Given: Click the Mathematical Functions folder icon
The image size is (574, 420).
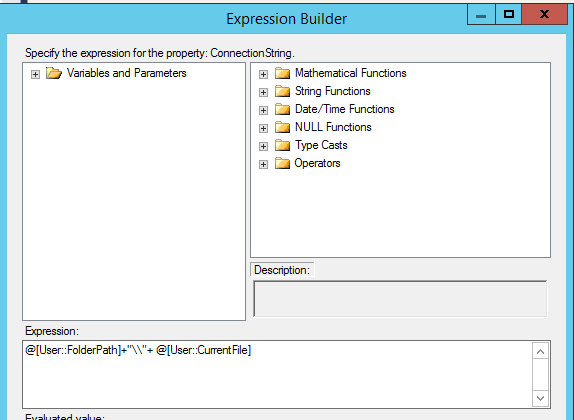Looking at the screenshot, I should [282, 73].
